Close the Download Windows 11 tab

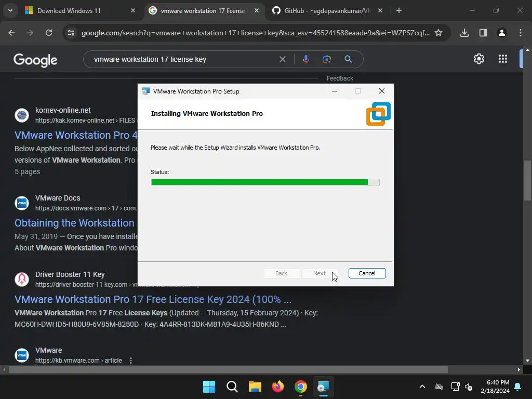coord(133,10)
